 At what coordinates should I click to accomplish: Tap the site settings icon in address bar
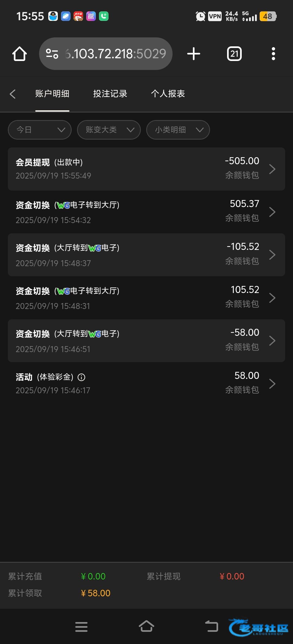tap(52, 54)
